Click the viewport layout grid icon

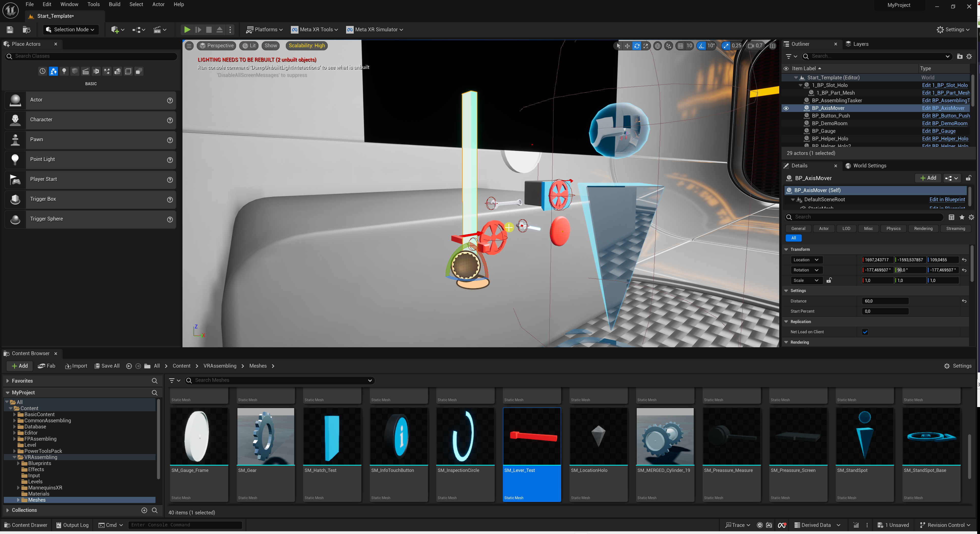772,46
